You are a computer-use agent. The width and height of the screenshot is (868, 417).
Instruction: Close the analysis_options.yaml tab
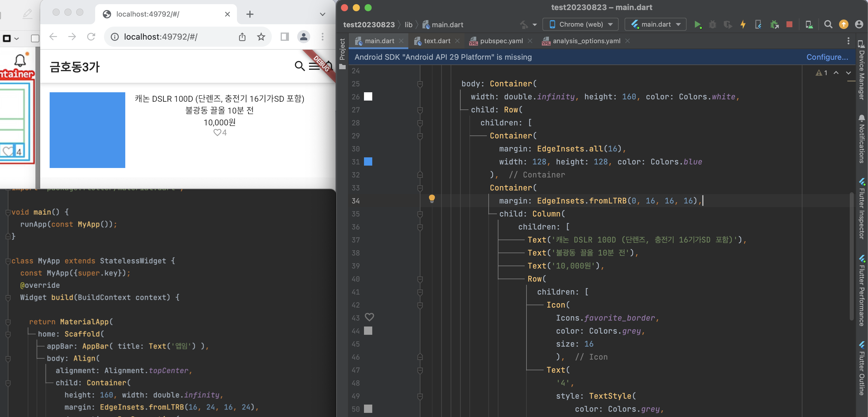(x=628, y=41)
